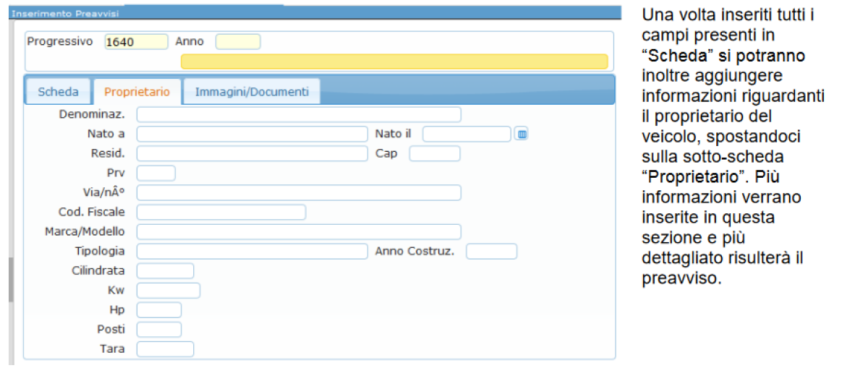
Task: Click the Kw input field
Action: [169, 290]
